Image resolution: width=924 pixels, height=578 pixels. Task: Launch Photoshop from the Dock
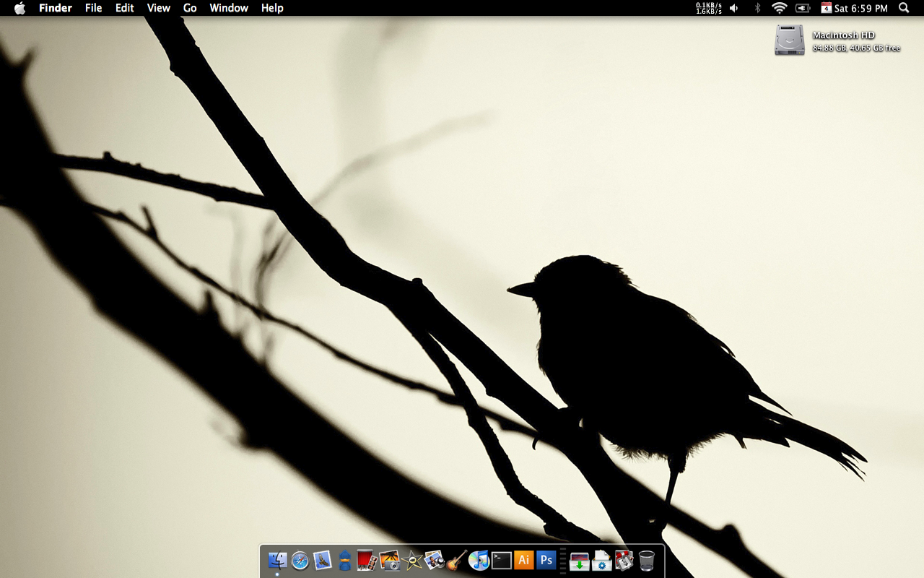[546, 560]
